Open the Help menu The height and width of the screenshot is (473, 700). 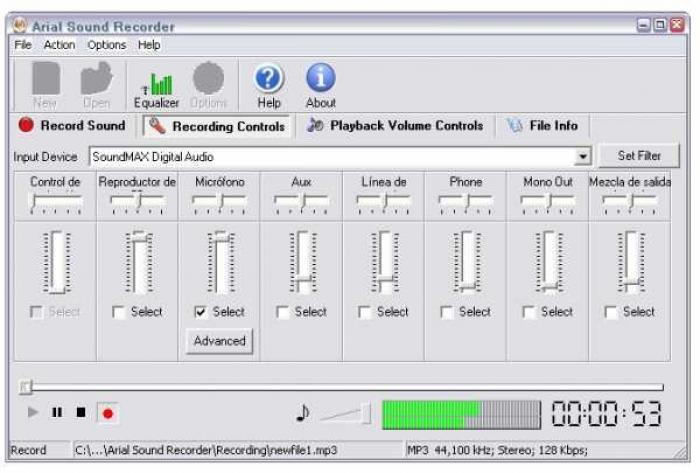(149, 45)
